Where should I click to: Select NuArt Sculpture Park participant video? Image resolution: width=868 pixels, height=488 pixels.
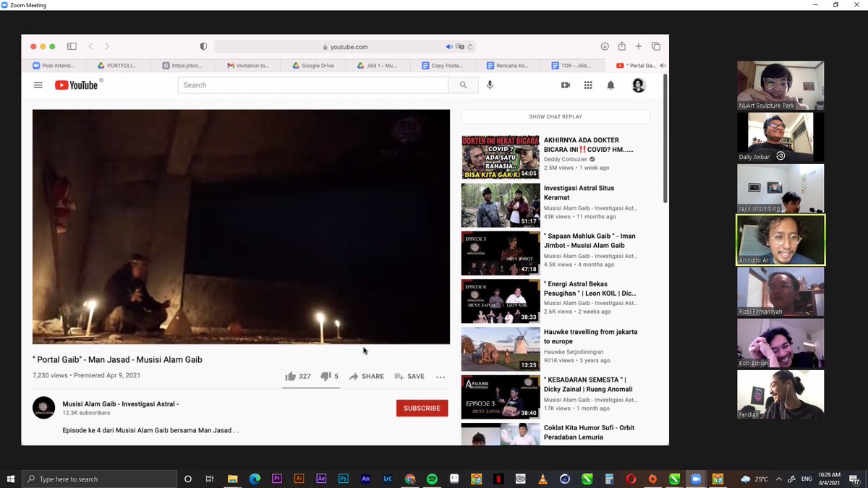(x=780, y=85)
